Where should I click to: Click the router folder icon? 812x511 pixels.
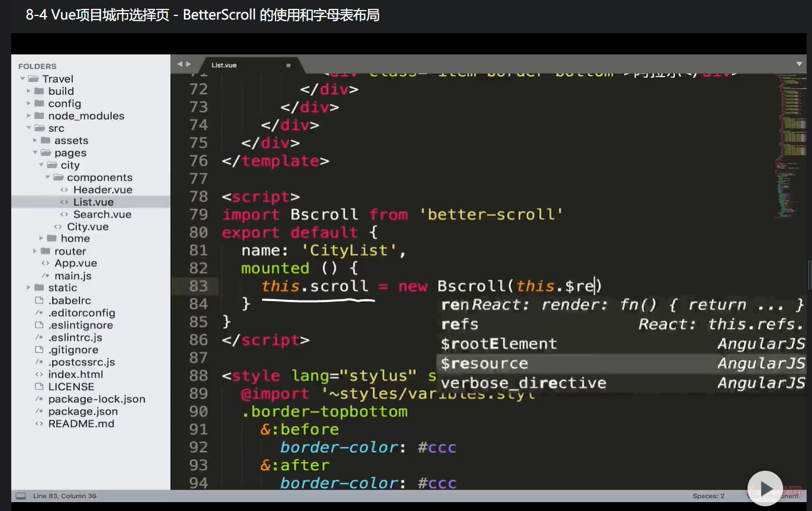pyautogui.click(x=46, y=251)
